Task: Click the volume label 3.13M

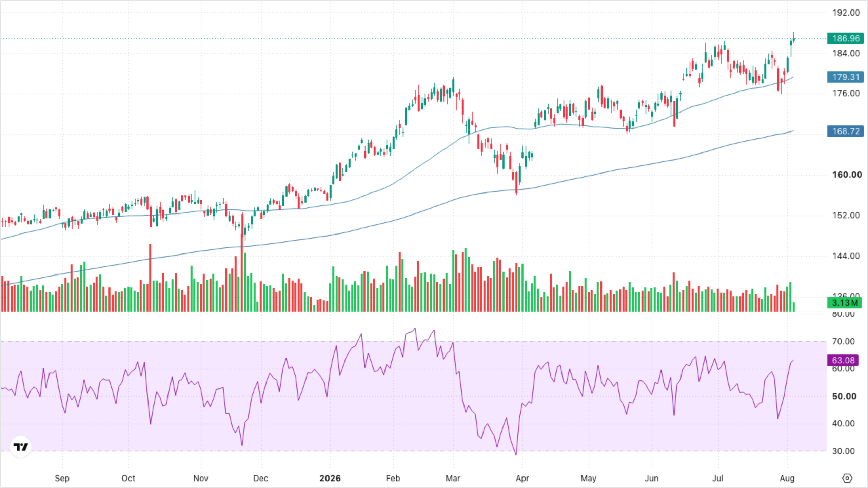Action: pos(845,303)
